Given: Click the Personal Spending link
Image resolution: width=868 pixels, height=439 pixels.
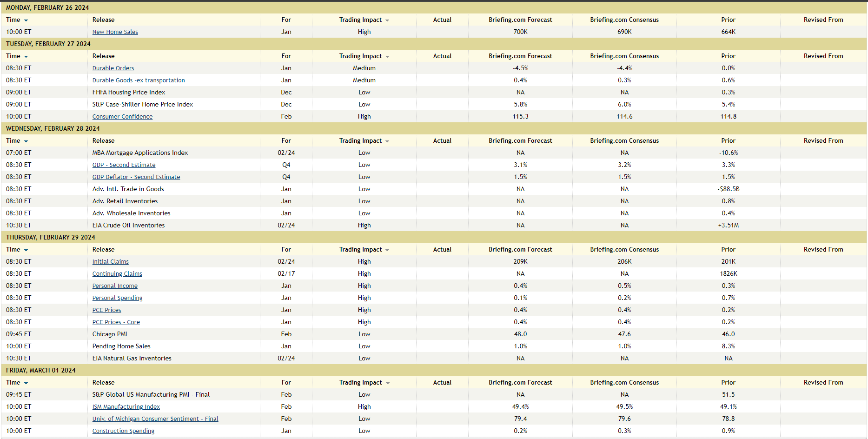Looking at the screenshot, I should click(x=117, y=298).
